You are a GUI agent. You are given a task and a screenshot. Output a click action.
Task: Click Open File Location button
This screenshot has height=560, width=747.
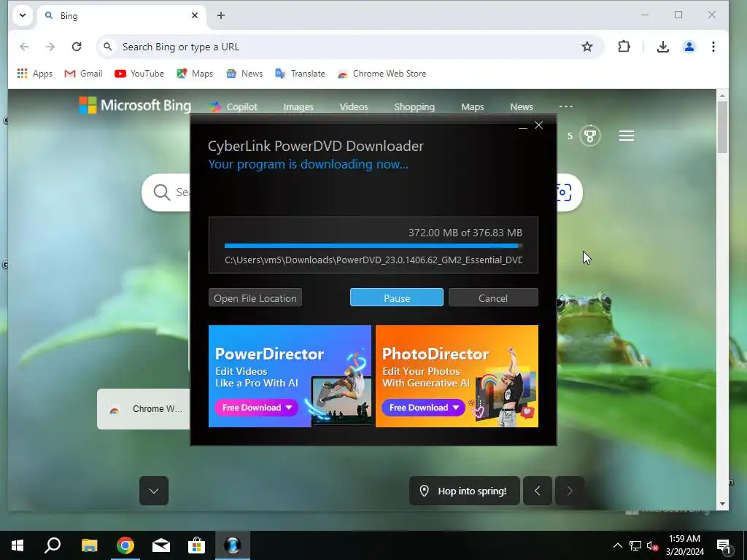[255, 297]
